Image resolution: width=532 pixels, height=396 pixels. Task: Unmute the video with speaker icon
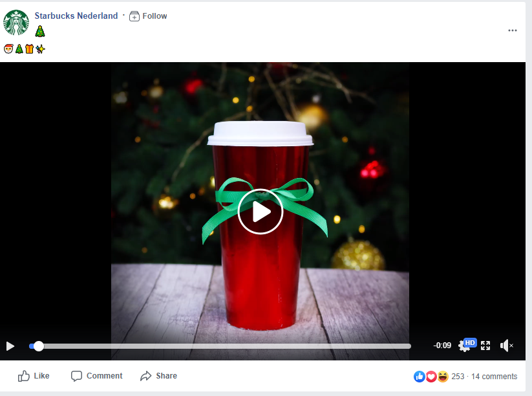(506, 346)
